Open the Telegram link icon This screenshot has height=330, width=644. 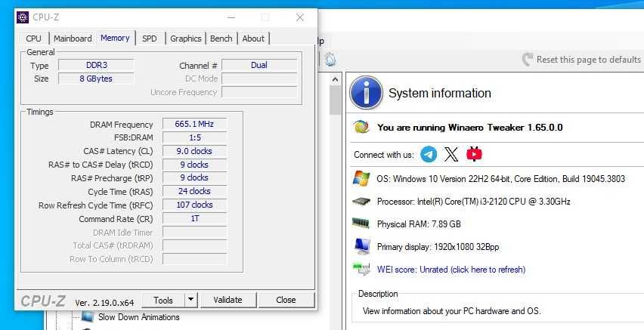(x=429, y=154)
